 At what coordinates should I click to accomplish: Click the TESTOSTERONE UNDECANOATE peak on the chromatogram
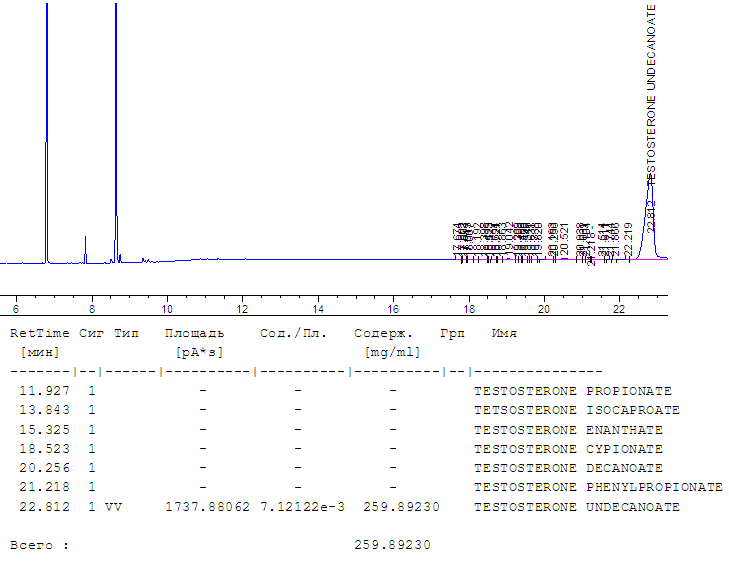(650, 190)
